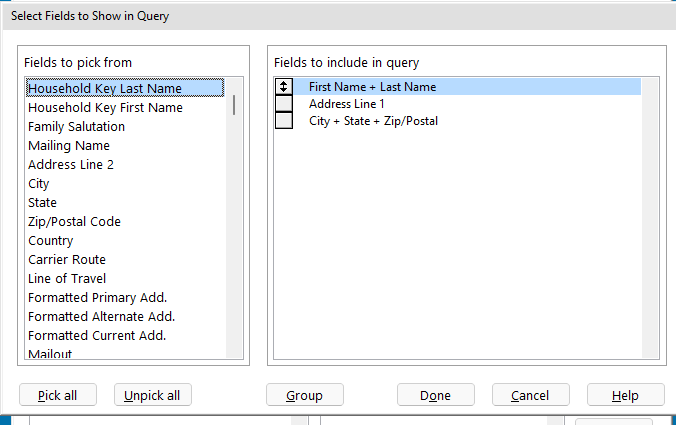Pick the Mailing Name field

(69, 145)
